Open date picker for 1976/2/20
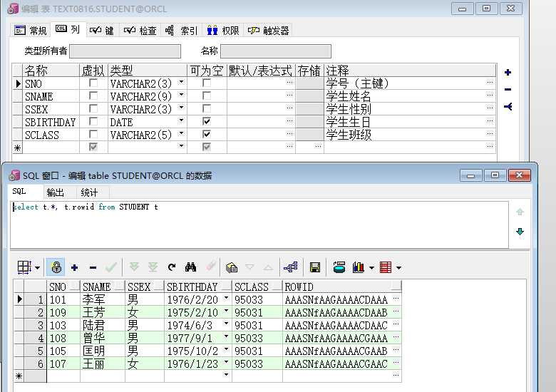The width and height of the screenshot is (556, 392). (226, 299)
